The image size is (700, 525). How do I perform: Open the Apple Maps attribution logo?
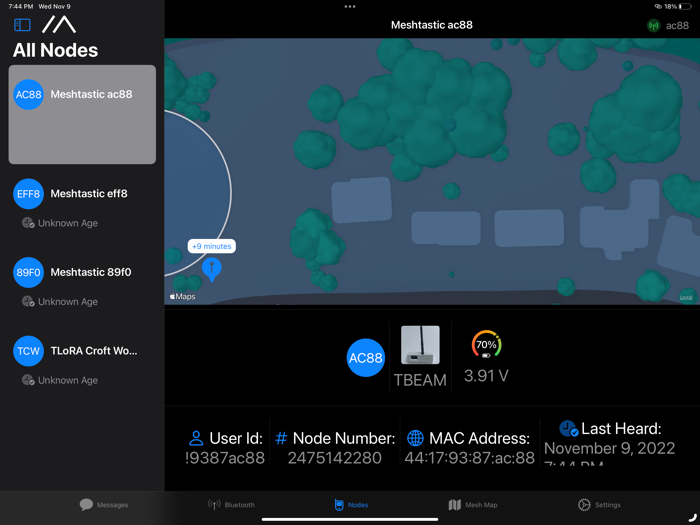(x=183, y=296)
